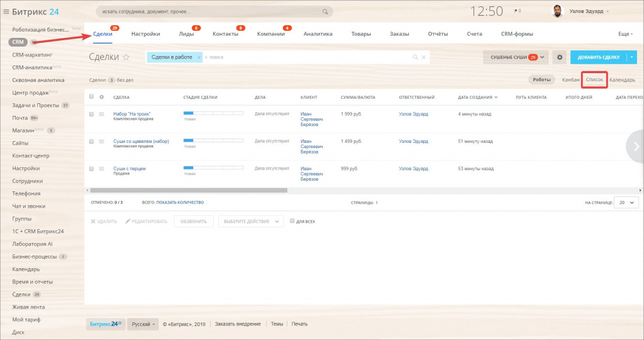Click Узлов Эдуард in the first deal row
Screen dimensions: 644x340
pos(413,114)
